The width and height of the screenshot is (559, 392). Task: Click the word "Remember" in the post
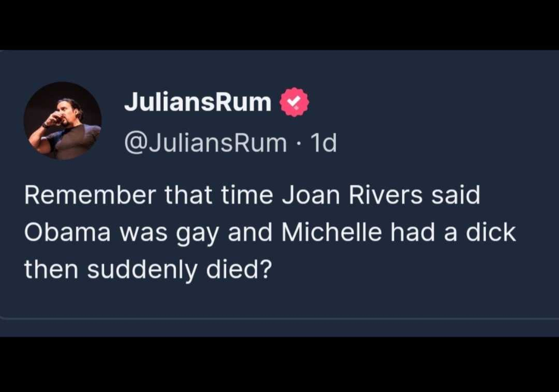tap(90, 195)
